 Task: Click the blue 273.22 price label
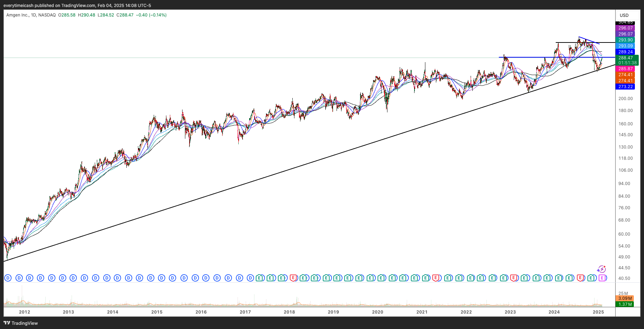coord(625,87)
